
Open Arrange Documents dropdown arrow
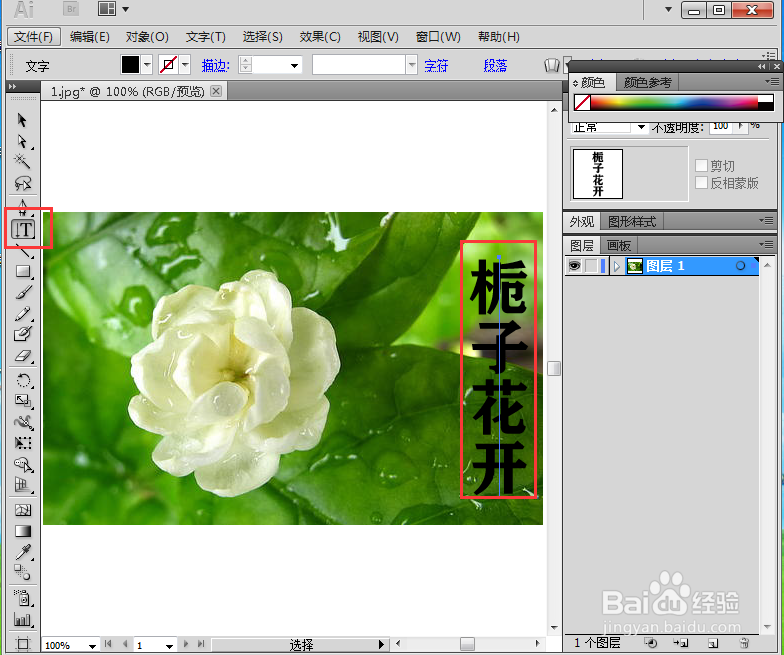(126, 9)
